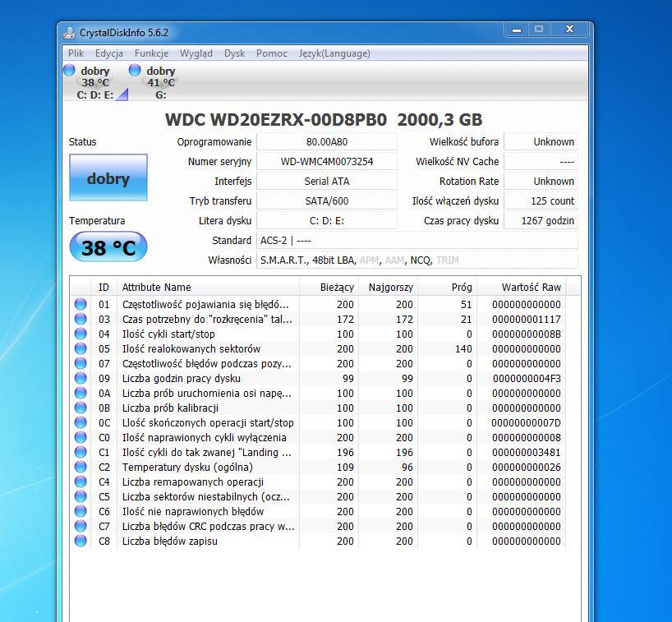Open the Edycja menu

(x=109, y=53)
